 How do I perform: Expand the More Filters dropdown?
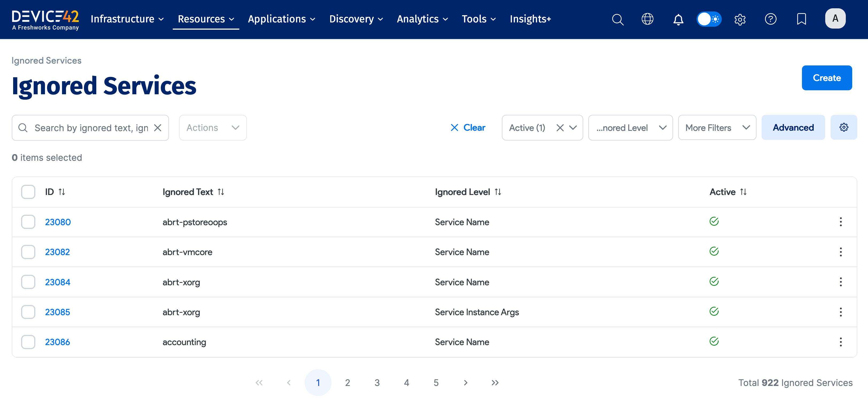tap(717, 128)
